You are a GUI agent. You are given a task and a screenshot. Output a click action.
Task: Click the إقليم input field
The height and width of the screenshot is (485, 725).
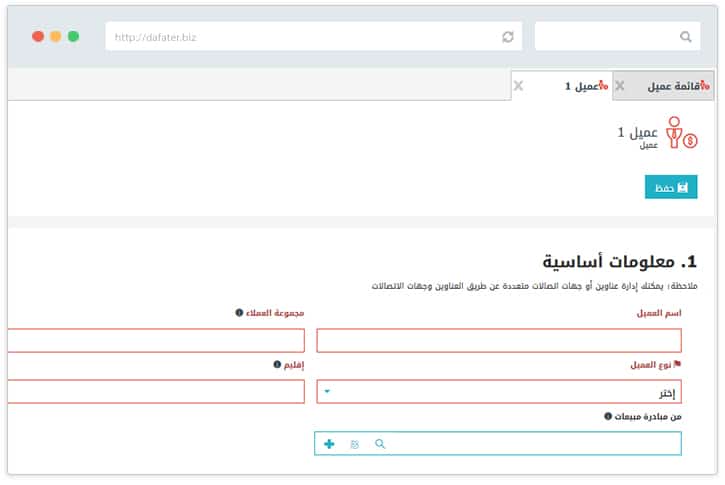pyautogui.click(x=155, y=392)
